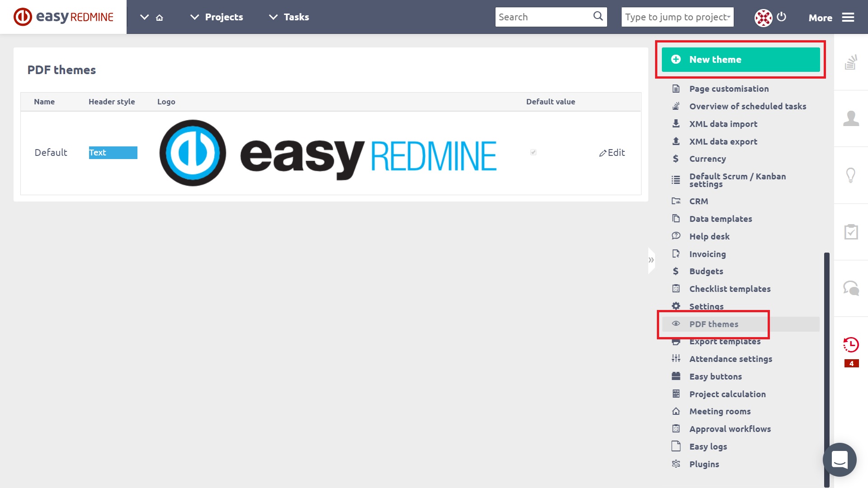Open Plugins from the admin menu
The height and width of the screenshot is (488, 868).
point(703,464)
